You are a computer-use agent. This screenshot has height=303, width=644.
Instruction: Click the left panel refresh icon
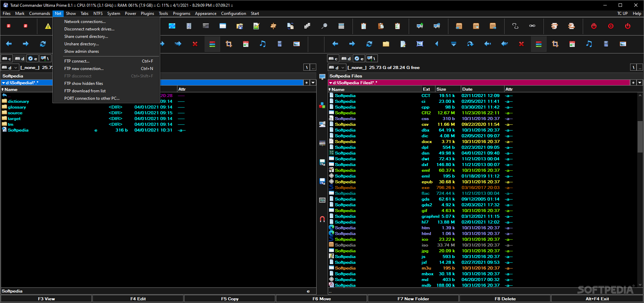click(x=43, y=44)
